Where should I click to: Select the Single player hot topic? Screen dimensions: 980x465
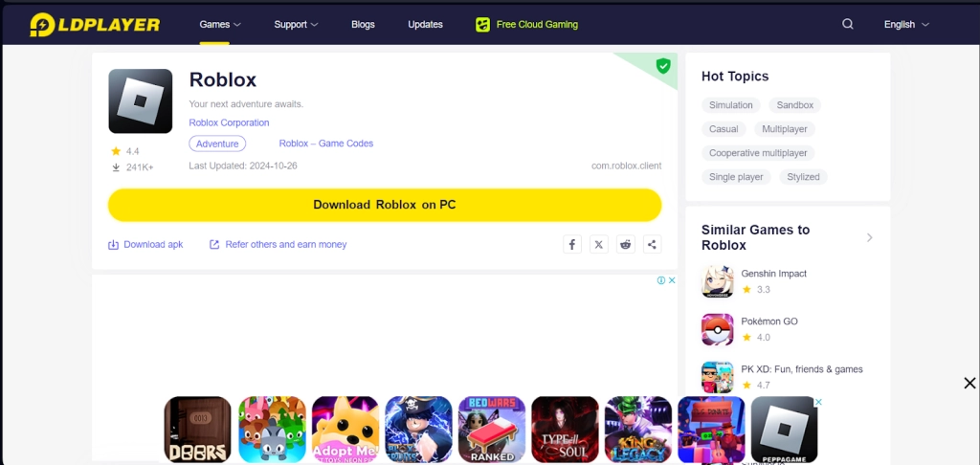click(x=736, y=177)
